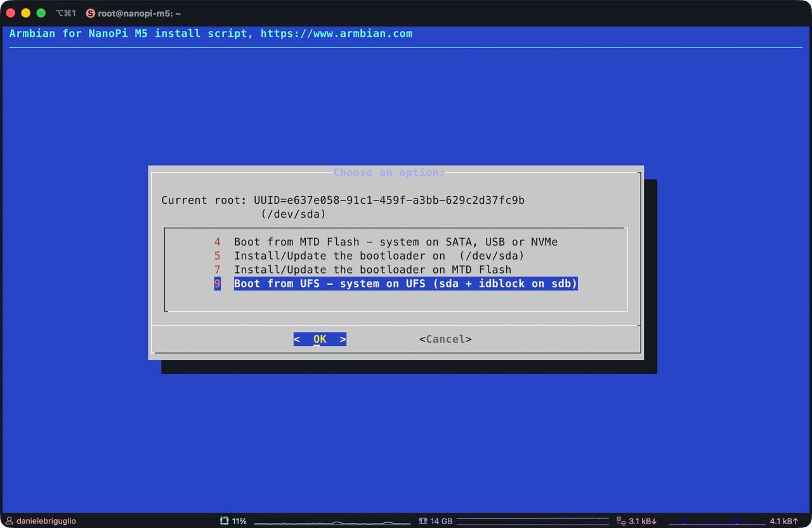The image size is (812, 528).
Task: Click the network icon beside 3.1 kB download
Action: (621, 521)
